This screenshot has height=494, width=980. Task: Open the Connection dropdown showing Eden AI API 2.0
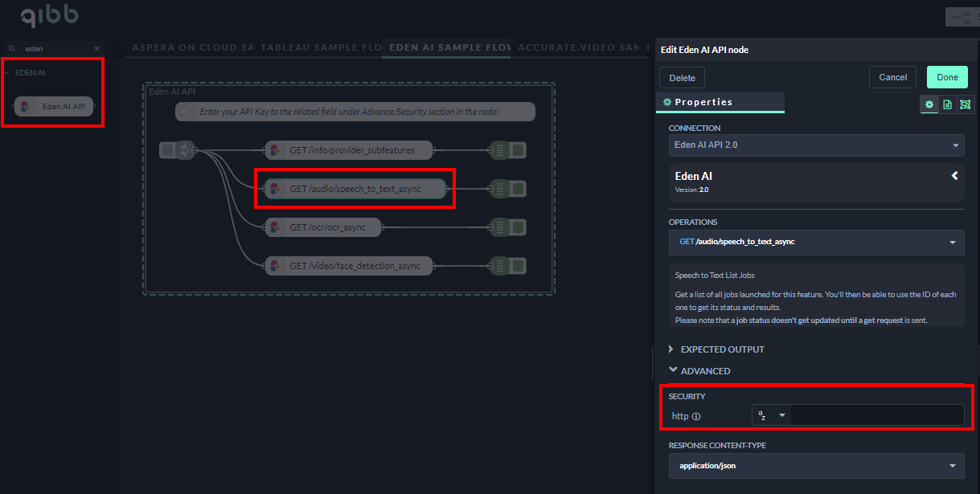816,145
